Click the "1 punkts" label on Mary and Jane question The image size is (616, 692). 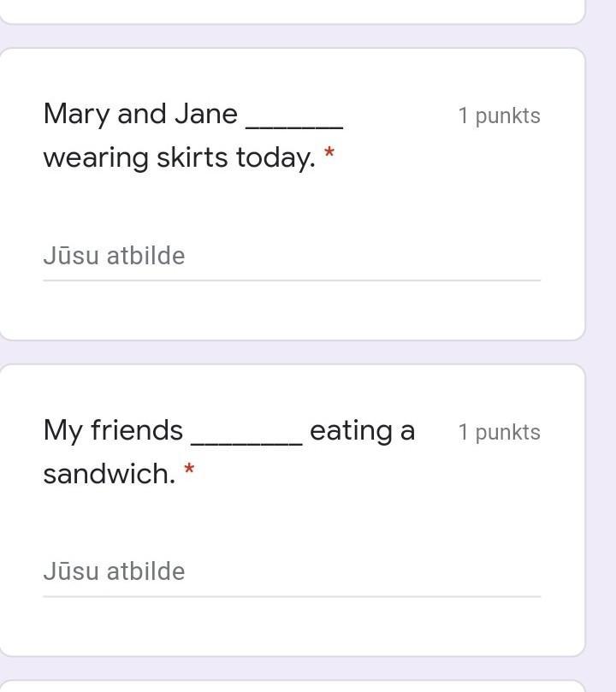click(499, 115)
